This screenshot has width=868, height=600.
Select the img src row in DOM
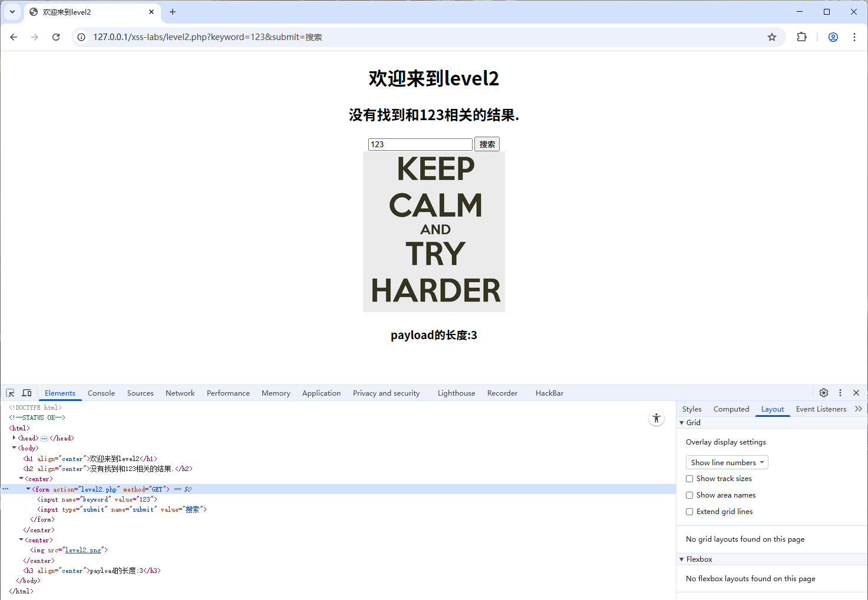[x=338, y=550]
